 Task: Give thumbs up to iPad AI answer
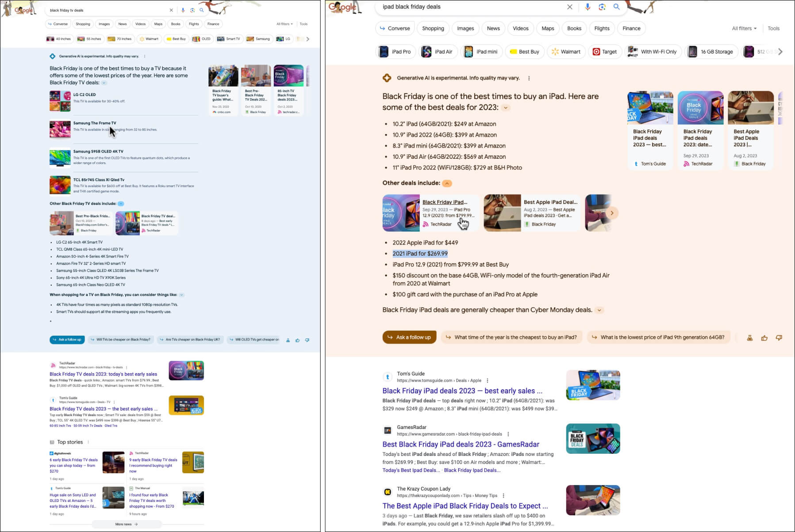pyautogui.click(x=764, y=338)
